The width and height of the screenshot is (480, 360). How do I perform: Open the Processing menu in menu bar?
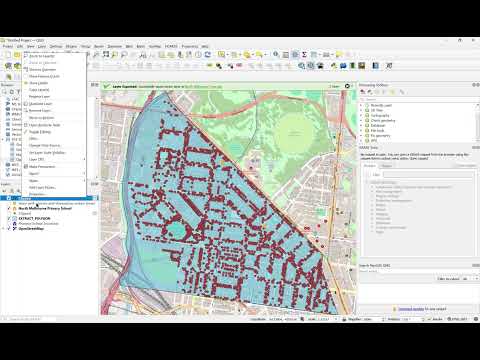[x=190, y=46]
